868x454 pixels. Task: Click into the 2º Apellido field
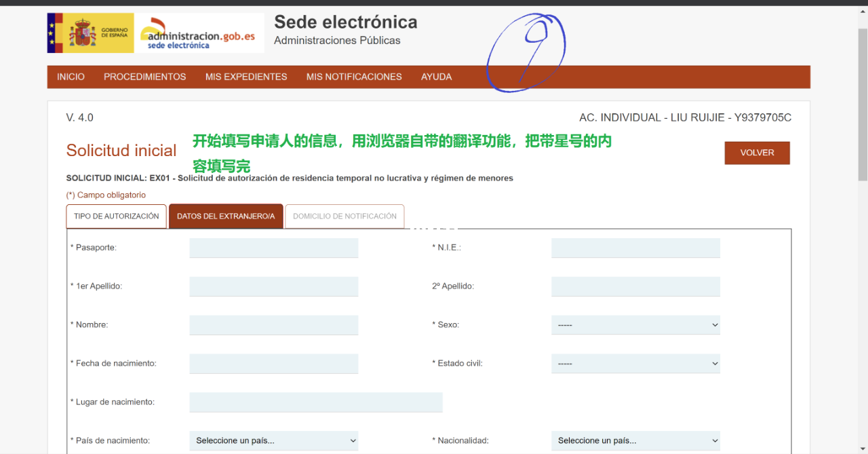(635, 286)
